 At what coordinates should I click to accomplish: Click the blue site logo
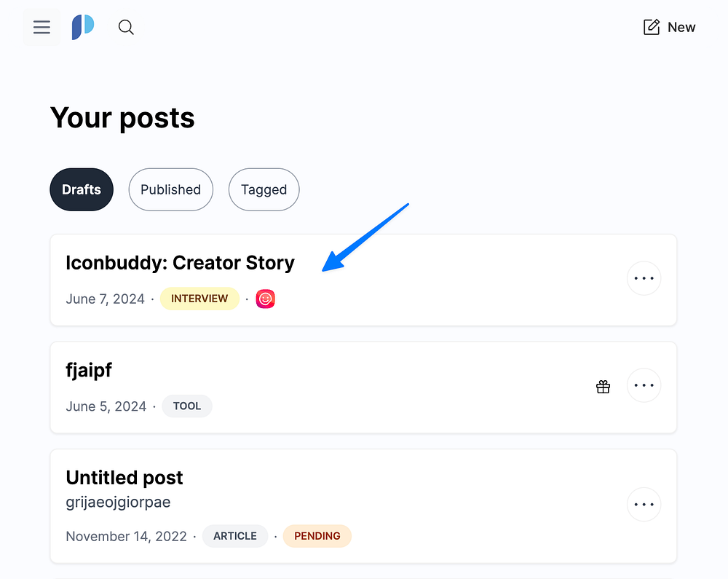point(83,28)
